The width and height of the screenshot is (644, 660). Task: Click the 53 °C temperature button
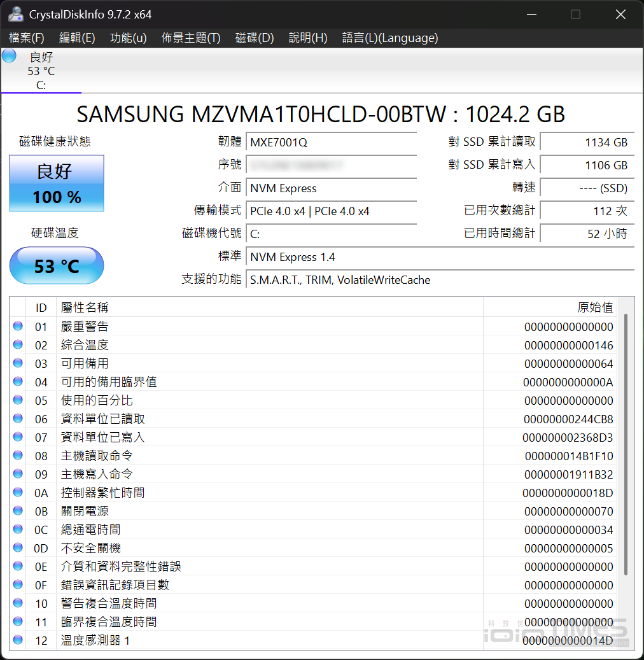click(x=57, y=265)
